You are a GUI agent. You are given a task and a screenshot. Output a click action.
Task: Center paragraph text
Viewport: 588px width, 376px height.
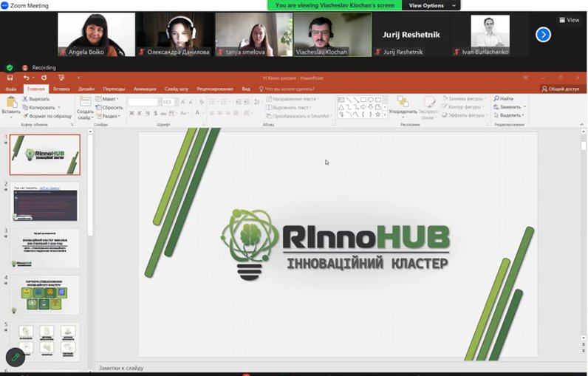click(x=219, y=113)
